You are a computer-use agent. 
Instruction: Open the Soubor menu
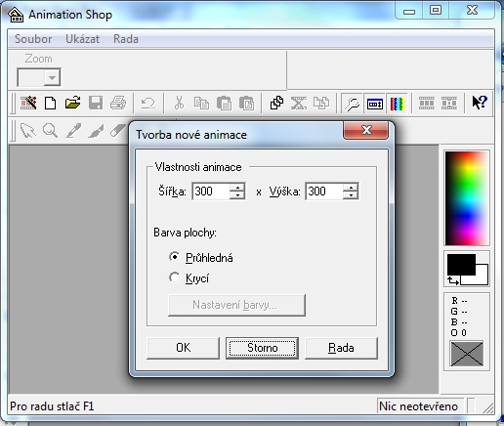point(33,39)
